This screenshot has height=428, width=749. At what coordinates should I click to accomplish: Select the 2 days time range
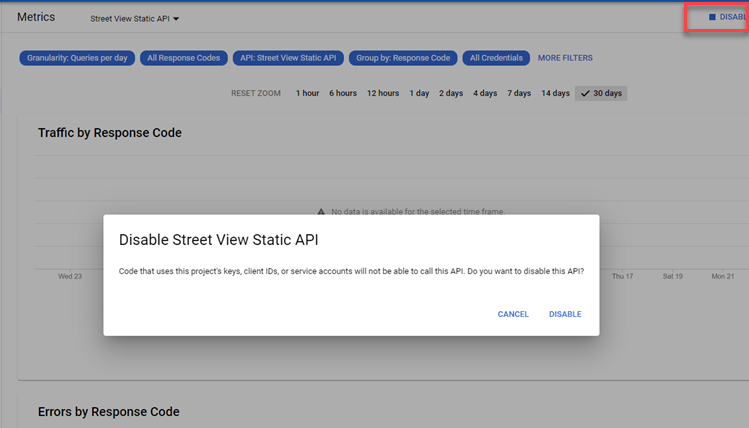pyautogui.click(x=451, y=93)
